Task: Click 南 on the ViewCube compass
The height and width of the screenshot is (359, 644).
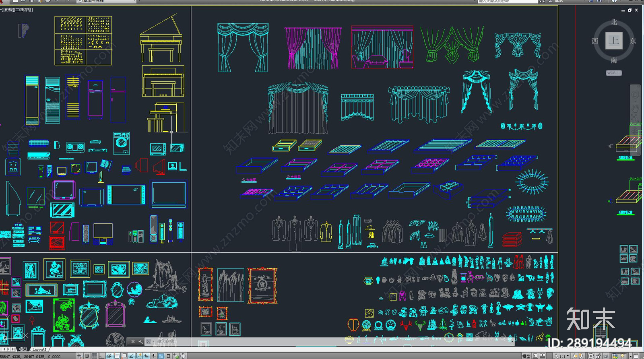Action: point(614,60)
